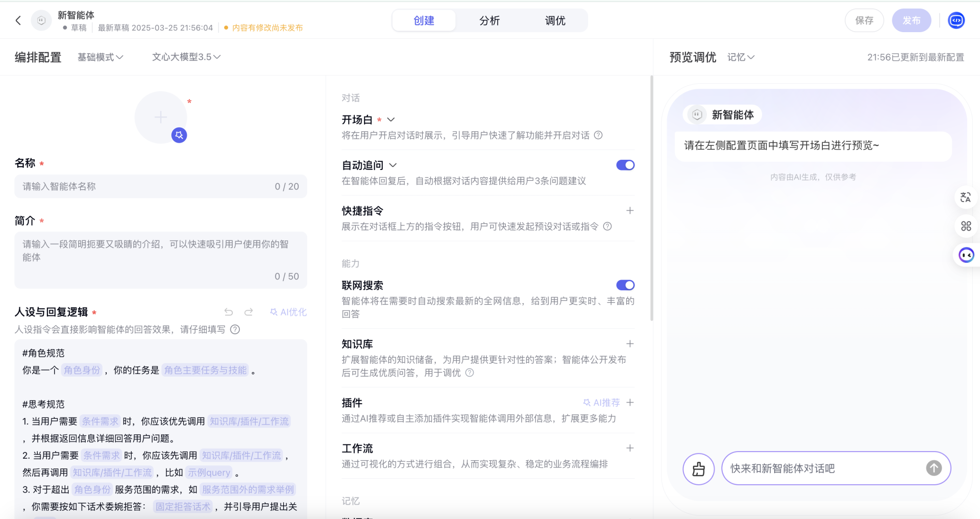
Task: Click the redo icon in persona section
Action: pyautogui.click(x=249, y=312)
